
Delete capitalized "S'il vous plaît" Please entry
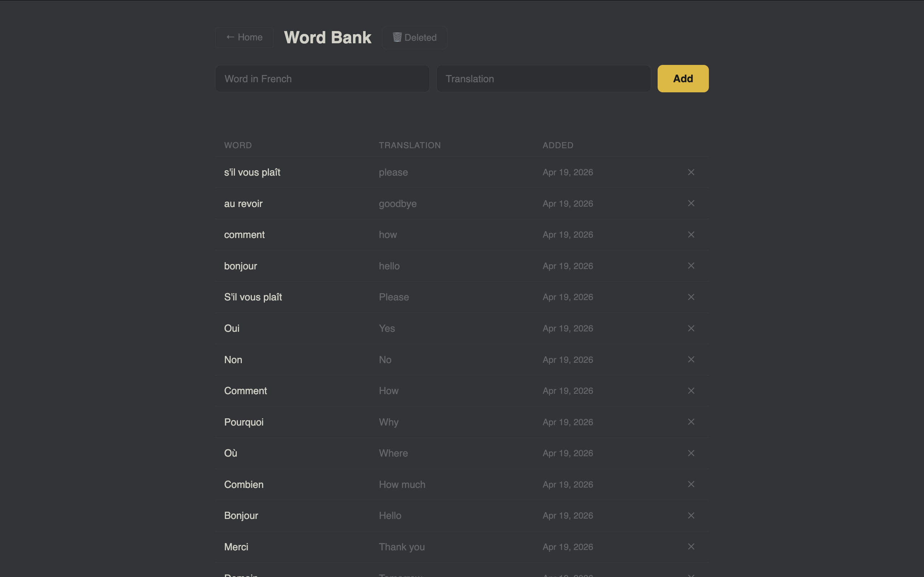691,297
